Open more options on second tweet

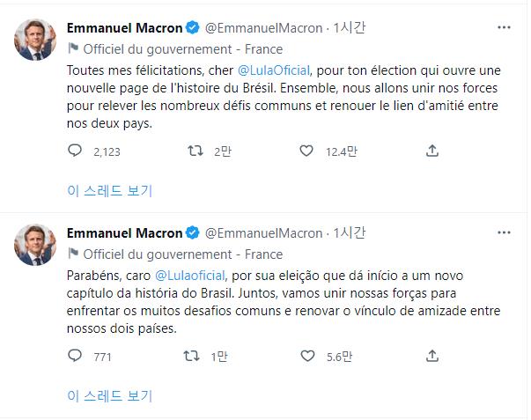[504, 232]
